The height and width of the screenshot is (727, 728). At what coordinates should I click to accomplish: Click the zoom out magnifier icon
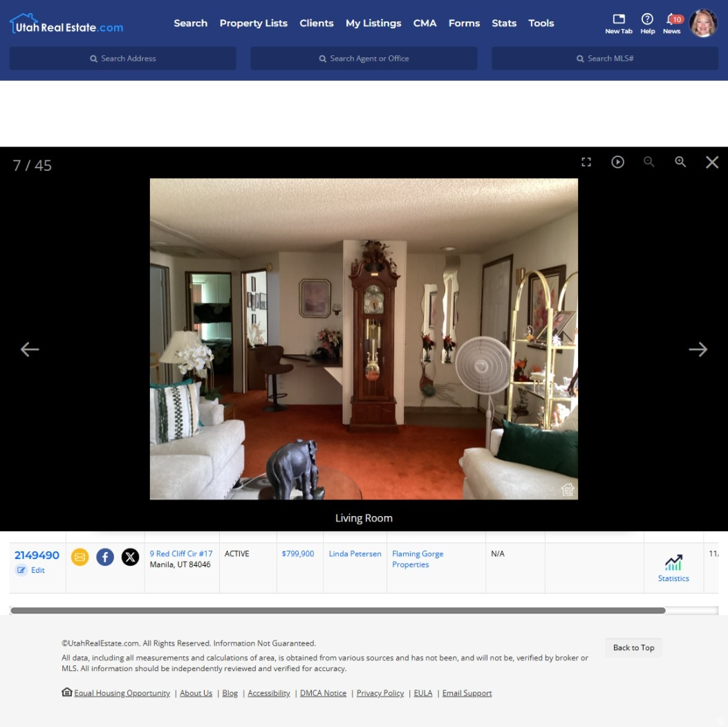(649, 161)
